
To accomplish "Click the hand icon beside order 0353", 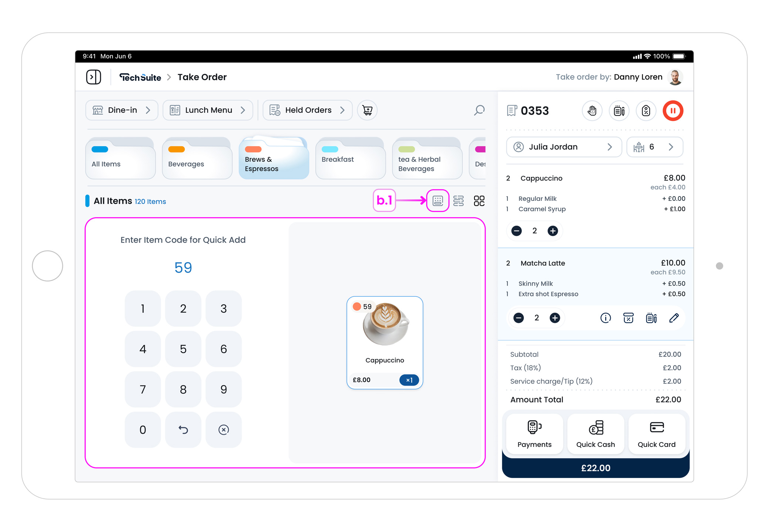I will tap(592, 111).
